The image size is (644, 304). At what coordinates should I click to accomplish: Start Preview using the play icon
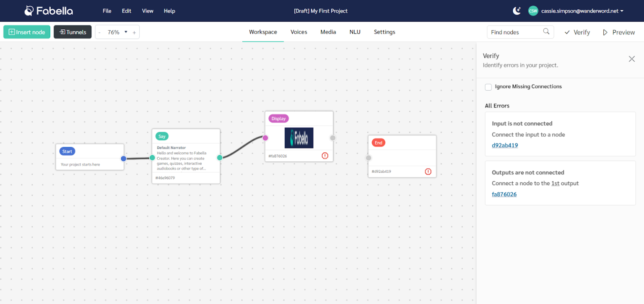coord(605,32)
